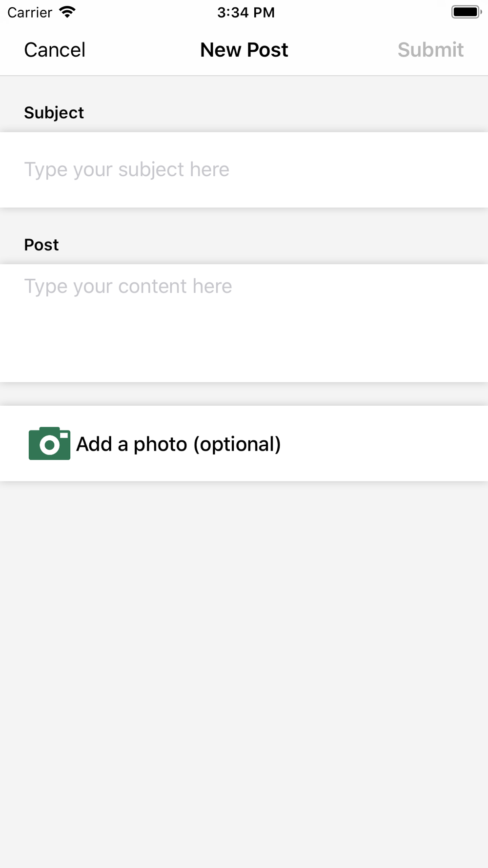Click gray header area right of 'Post' label

293,242
